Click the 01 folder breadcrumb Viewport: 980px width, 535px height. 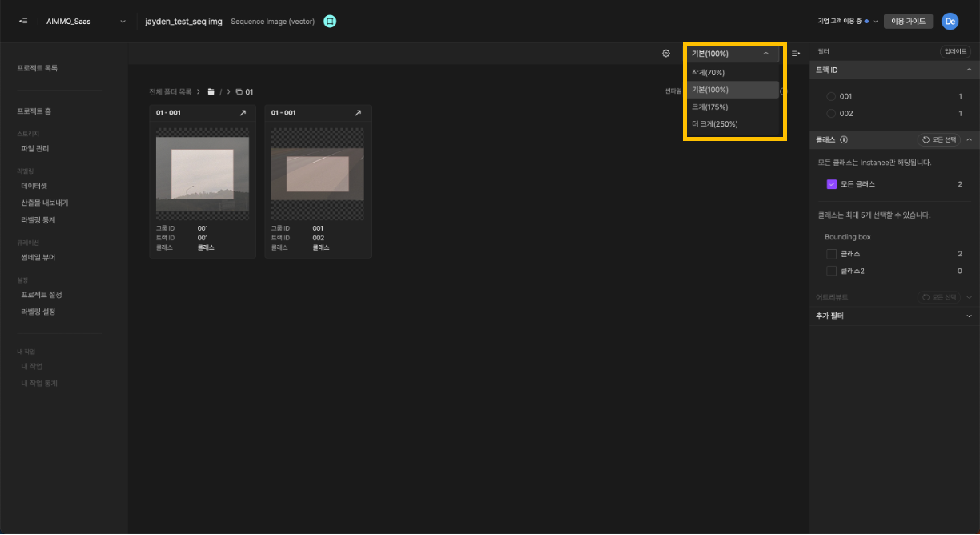(245, 92)
